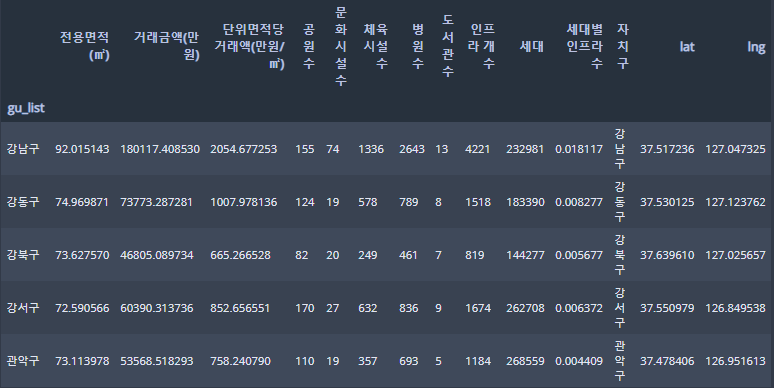Click 강서구 park count 170
774x388 pixels.
point(305,308)
